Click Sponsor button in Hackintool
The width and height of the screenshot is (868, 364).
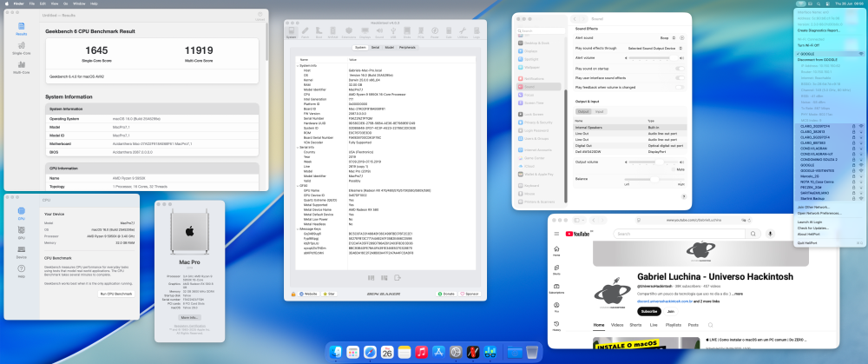click(470, 294)
